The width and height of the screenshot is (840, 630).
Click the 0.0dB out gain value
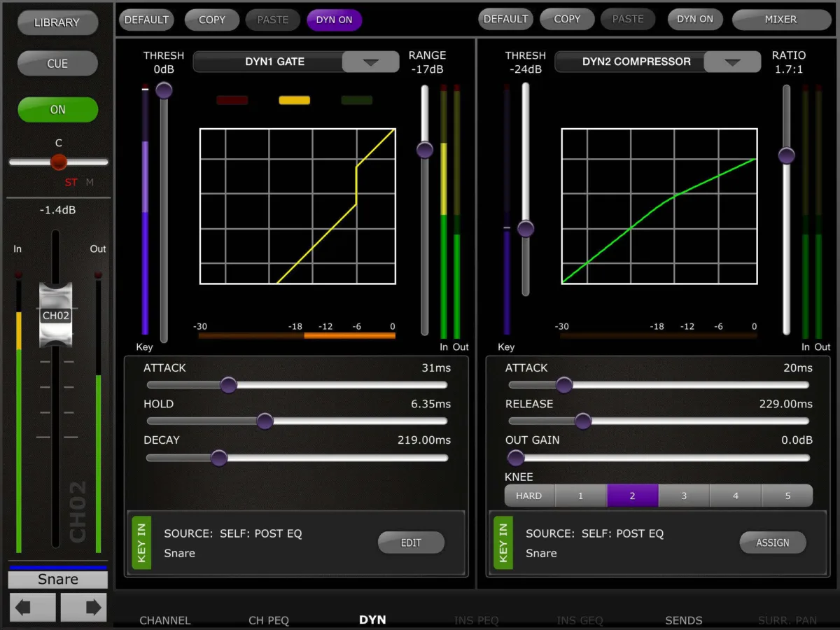point(797,440)
